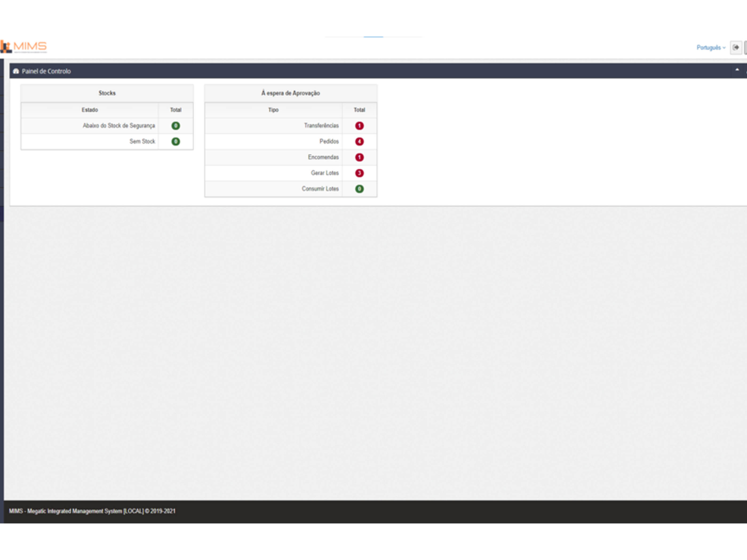
Task: Click the Tipo column header in approvals table
Action: click(273, 110)
